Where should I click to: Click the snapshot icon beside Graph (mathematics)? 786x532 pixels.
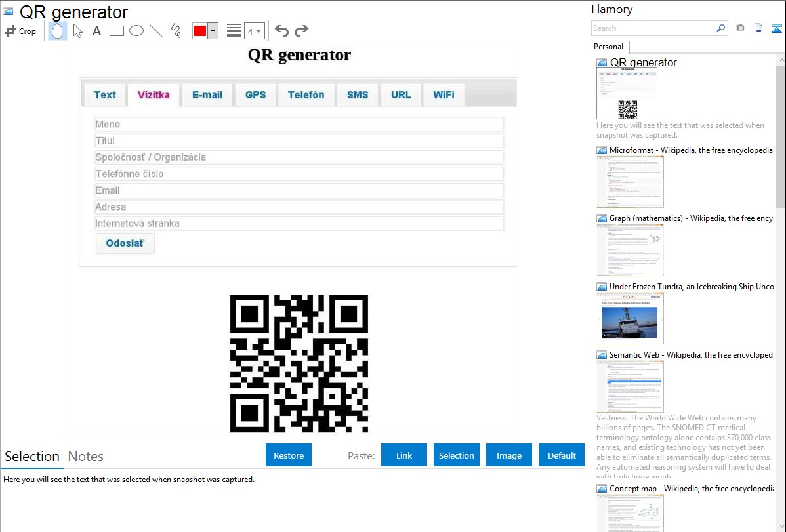click(602, 218)
